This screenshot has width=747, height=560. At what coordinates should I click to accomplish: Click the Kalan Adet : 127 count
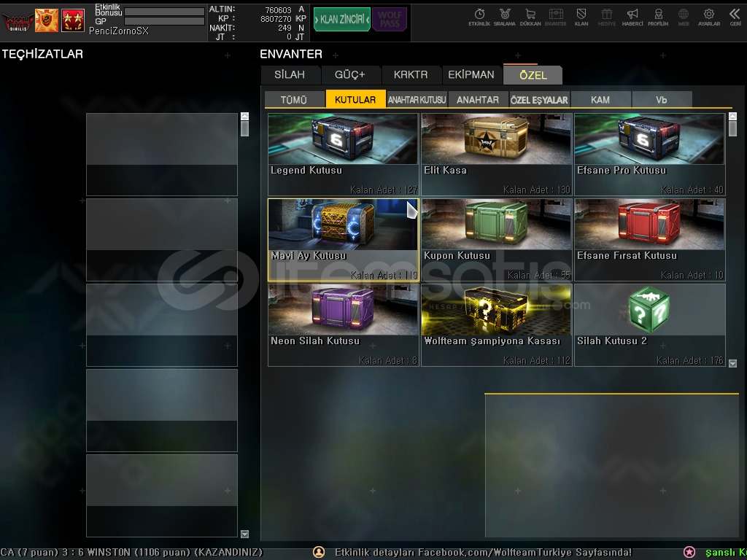[x=384, y=190]
